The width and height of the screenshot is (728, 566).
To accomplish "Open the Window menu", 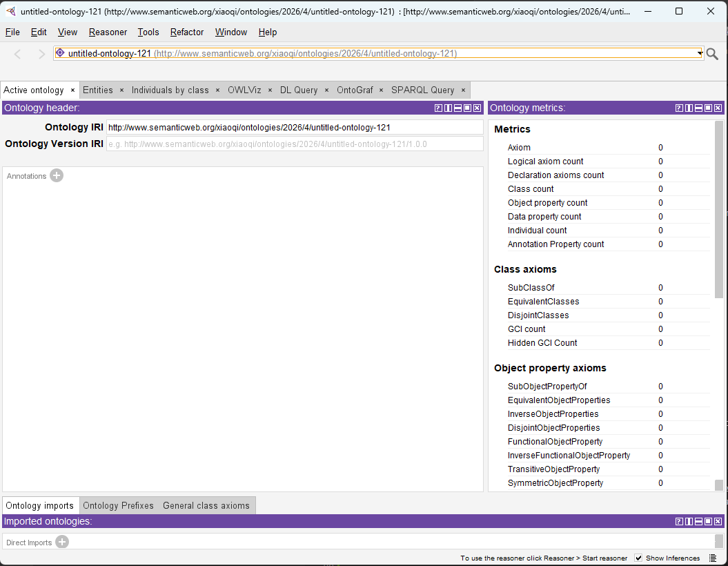I will [230, 32].
